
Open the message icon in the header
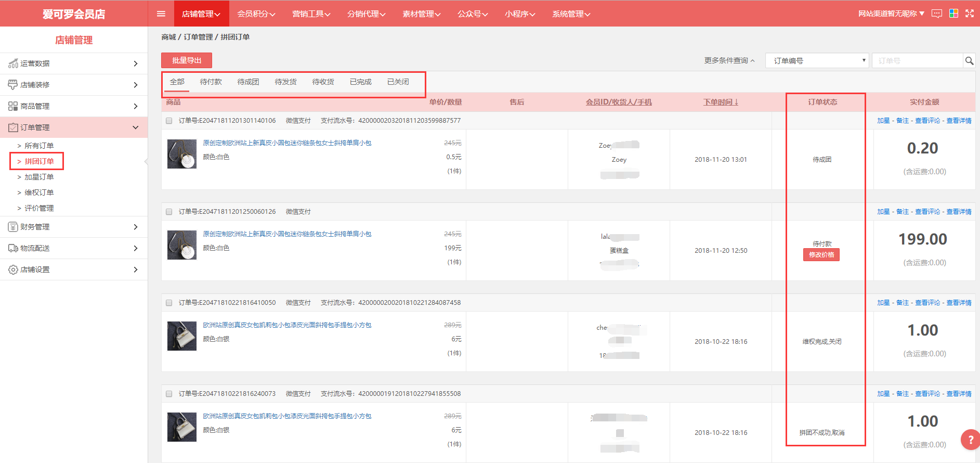pyautogui.click(x=936, y=14)
